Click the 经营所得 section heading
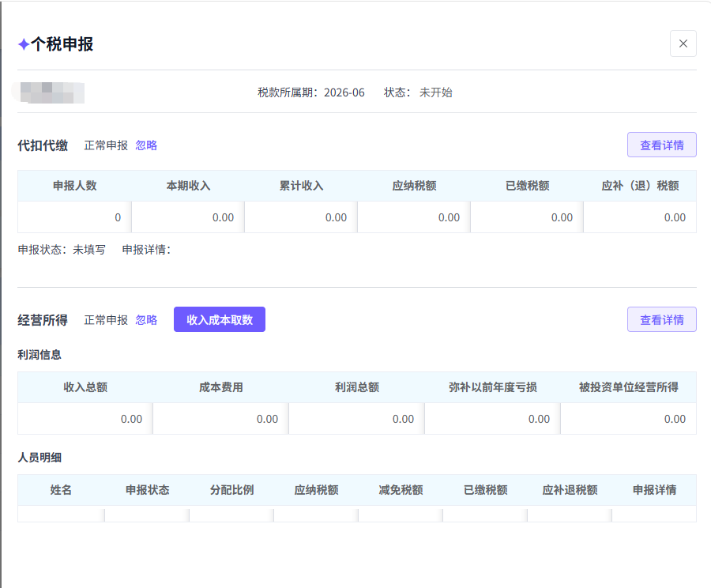Viewport: 711px width, 588px height. click(43, 320)
